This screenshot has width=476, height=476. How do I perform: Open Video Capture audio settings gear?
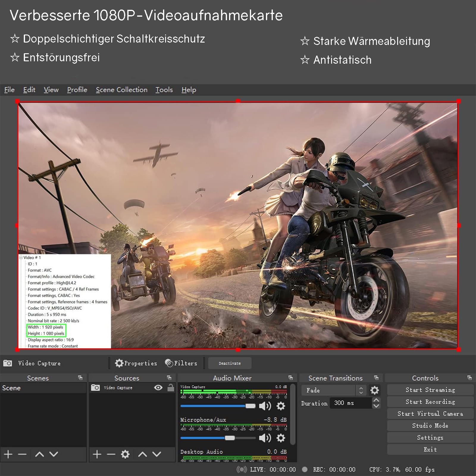tap(281, 406)
